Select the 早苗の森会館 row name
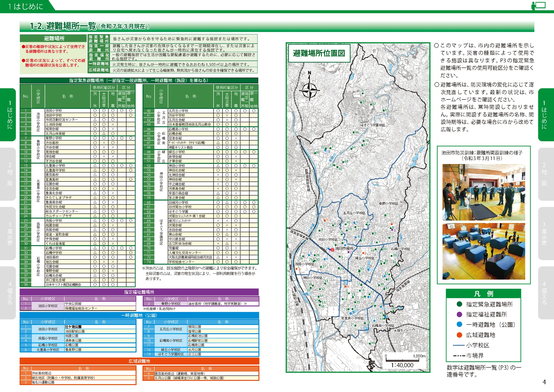 point(178,193)
